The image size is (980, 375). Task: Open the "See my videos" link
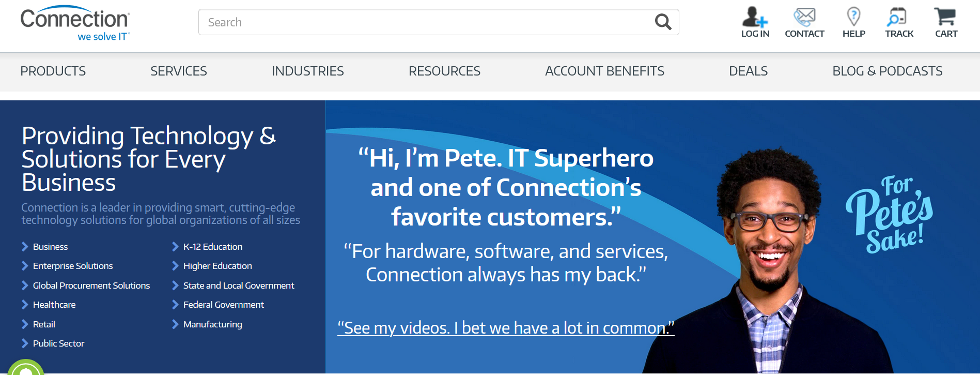pos(506,328)
